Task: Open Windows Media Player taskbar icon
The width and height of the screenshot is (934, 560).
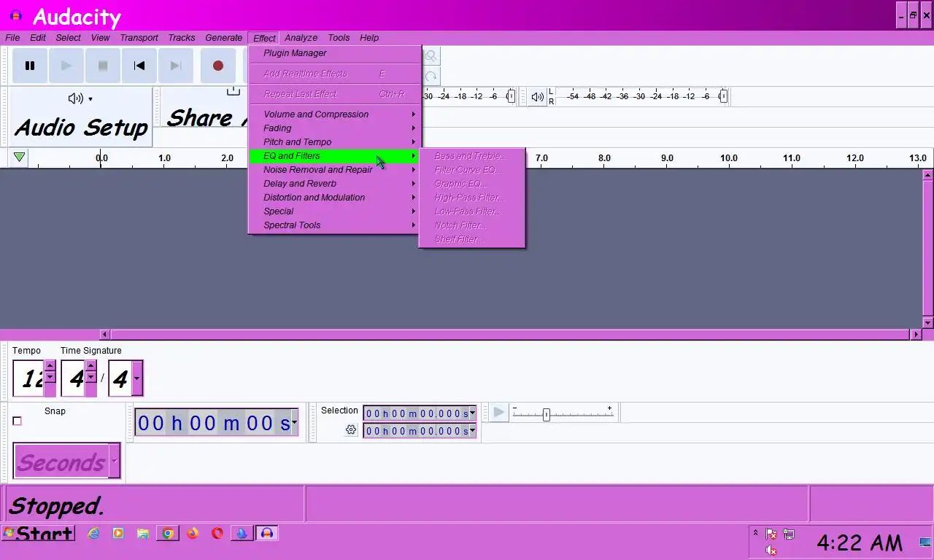Action: pos(118,533)
